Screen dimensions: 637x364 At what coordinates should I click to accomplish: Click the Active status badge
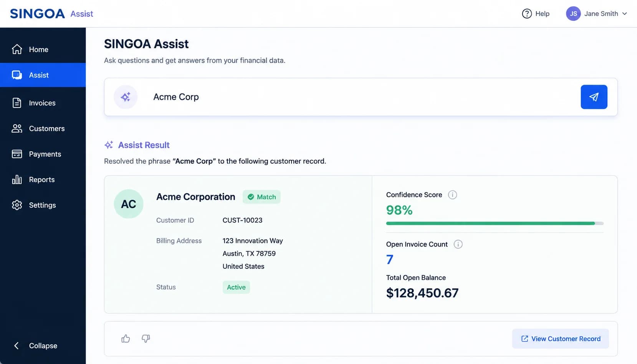236,287
